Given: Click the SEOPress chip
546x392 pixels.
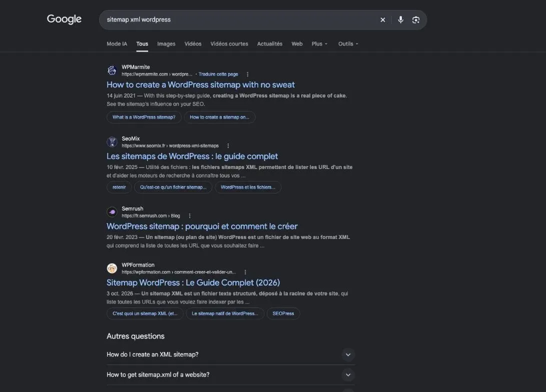Looking at the screenshot, I should [x=283, y=313].
